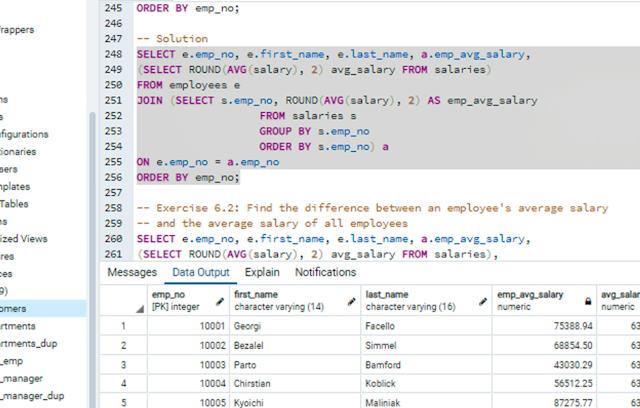Click the salary cell 75388.94
The image size is (640, 408).
click(x=544, y=326)
